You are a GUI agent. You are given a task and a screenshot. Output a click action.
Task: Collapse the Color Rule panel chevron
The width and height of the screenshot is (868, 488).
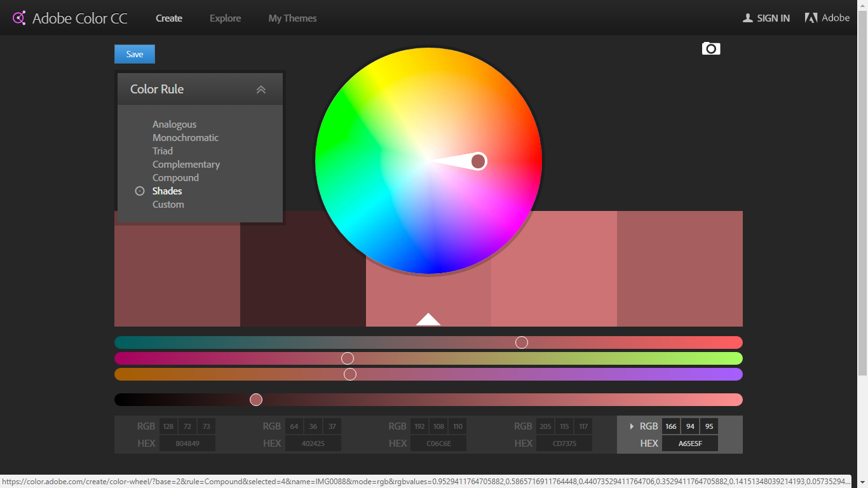tap(261, 90)
